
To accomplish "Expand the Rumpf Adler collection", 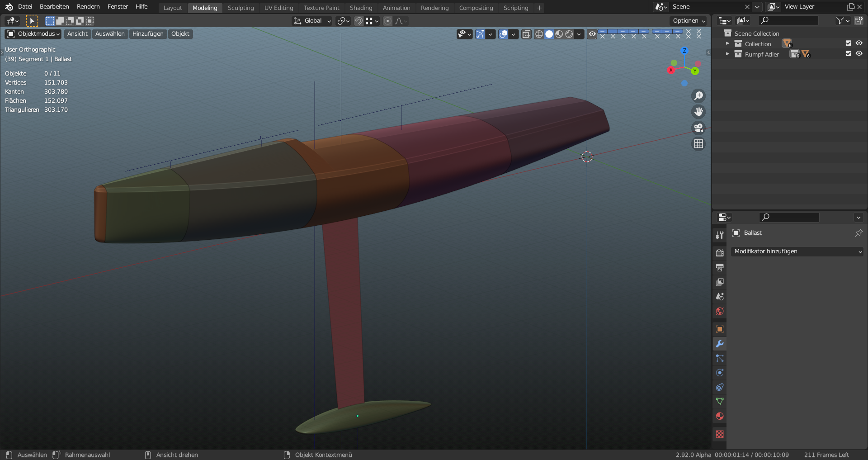I will [727, 54].
